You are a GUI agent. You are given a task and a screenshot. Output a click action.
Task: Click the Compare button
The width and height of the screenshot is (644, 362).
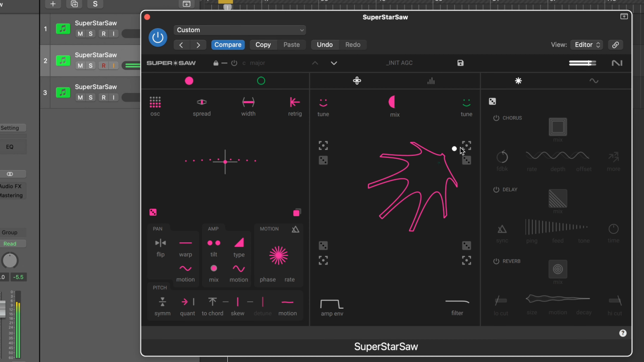(x=228, y=45)
